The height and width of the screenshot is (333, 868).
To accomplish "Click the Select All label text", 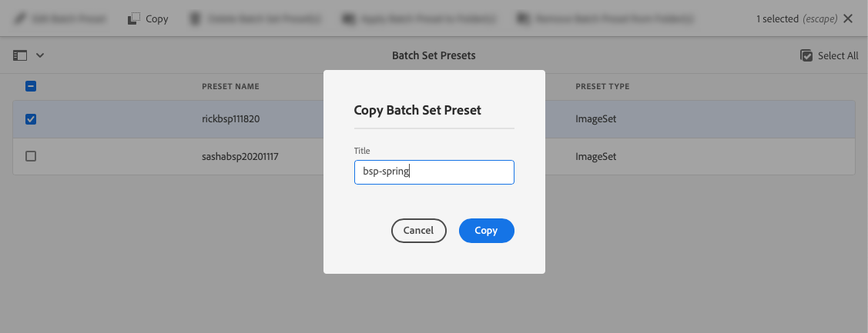I will click(838, 55).
